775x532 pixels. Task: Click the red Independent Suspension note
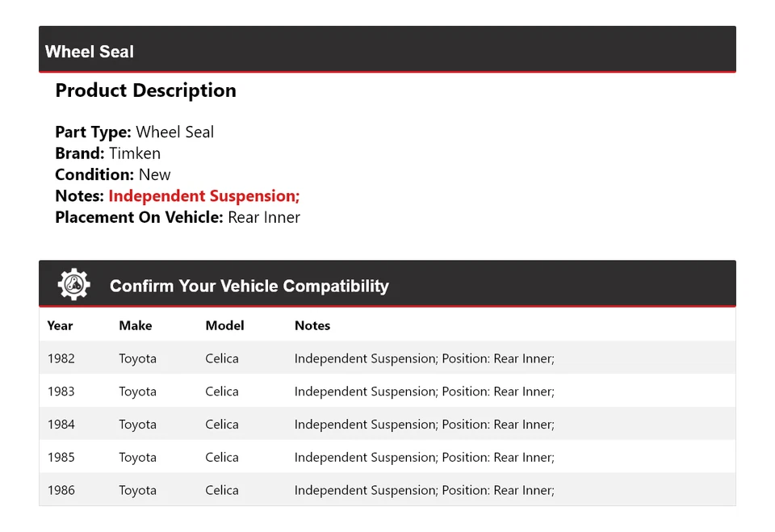[203, 196]
